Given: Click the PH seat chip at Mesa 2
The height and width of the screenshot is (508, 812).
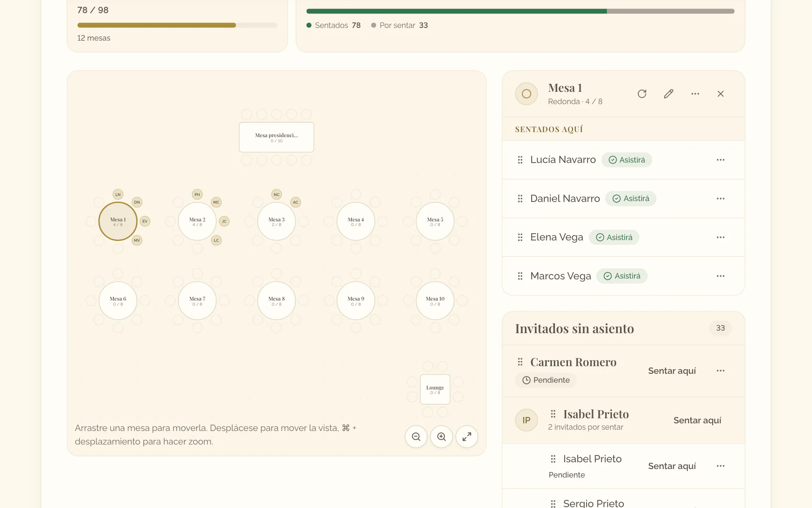Looking at the screenshot, I should 197,194.
